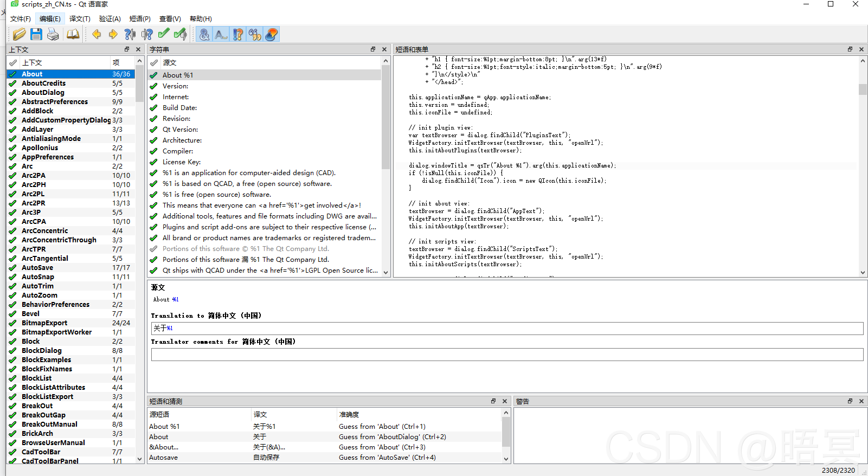Screen dimensions: 868x476
Task: Open the 查看(V) menu
Action: (170, 18)
